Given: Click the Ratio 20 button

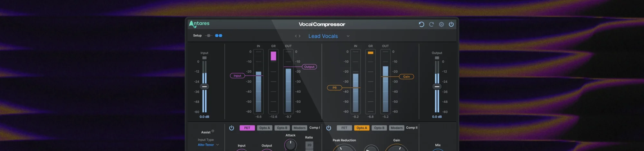Looking at the screenshot, I should (309, 145).
